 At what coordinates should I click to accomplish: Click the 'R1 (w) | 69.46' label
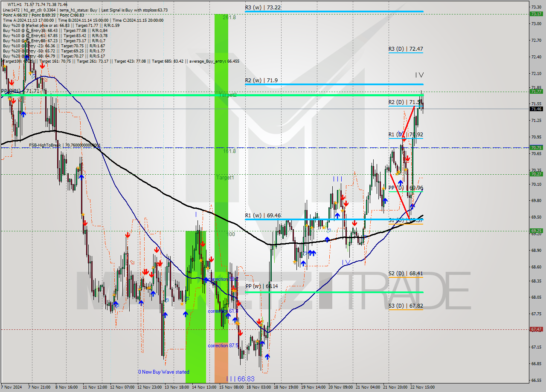tap(262, 216)
